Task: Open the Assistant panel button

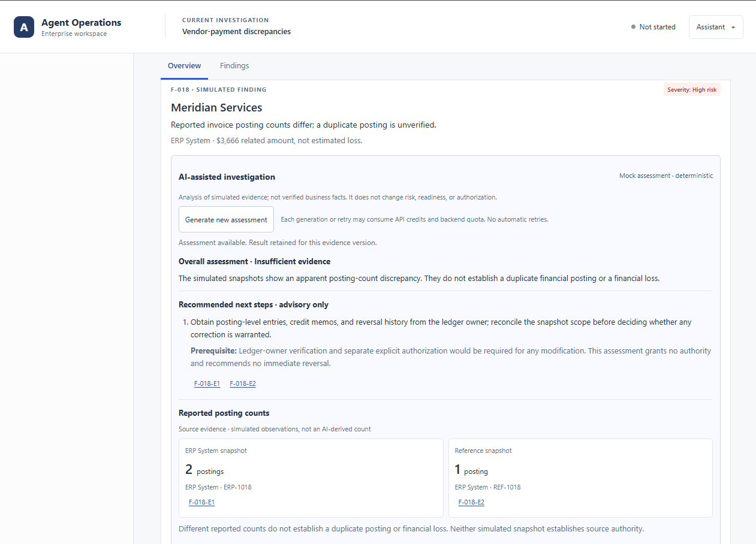Action: [x=716, y=27]
